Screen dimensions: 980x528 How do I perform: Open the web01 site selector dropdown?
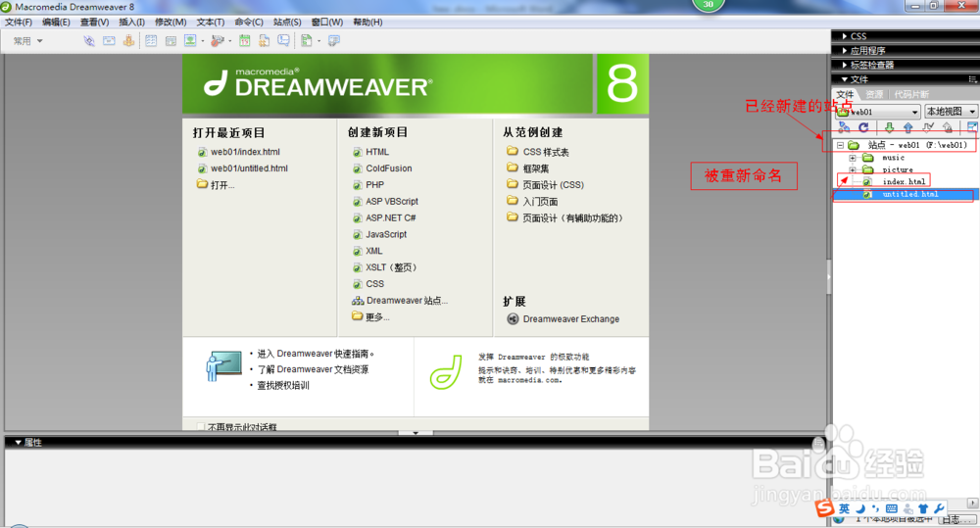pos(878,112)
